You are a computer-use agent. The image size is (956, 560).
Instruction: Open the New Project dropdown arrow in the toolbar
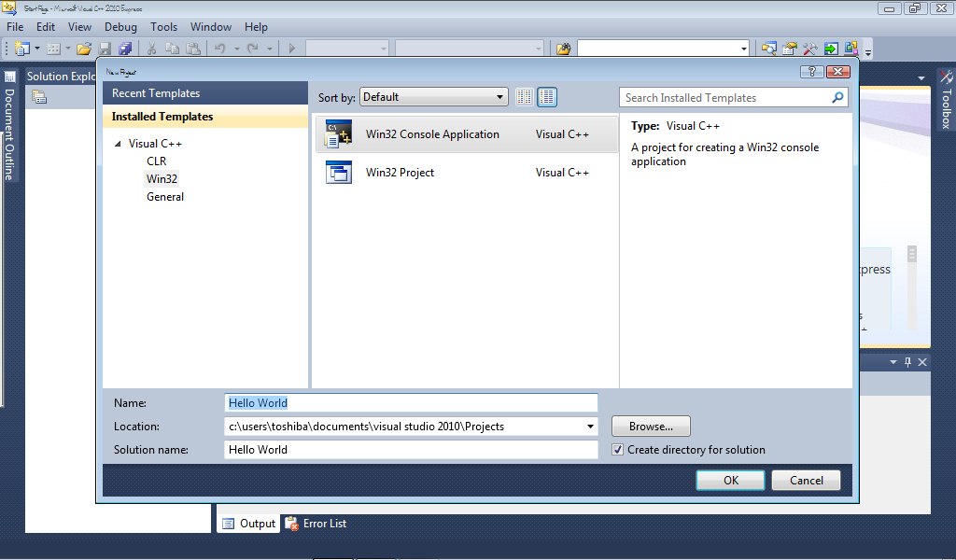pos(37,49)
